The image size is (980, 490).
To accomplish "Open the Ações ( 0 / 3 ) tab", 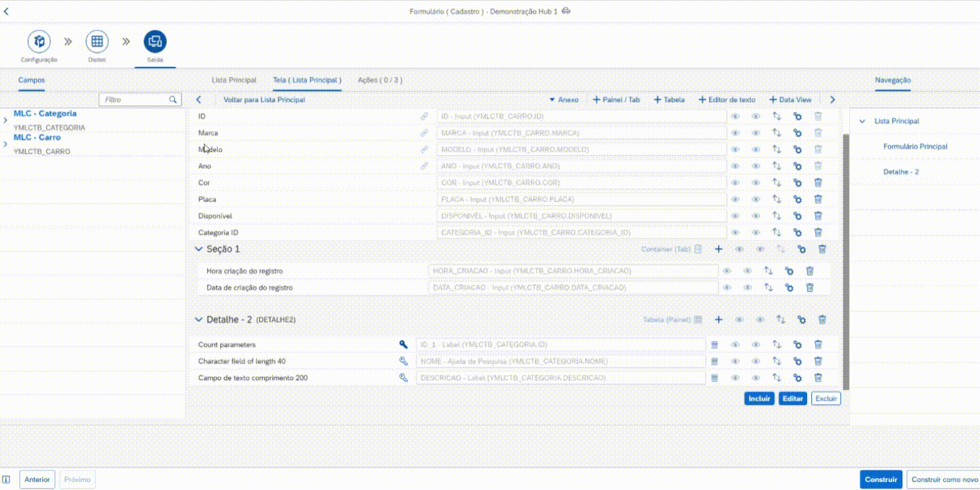I will click(380, 80).
